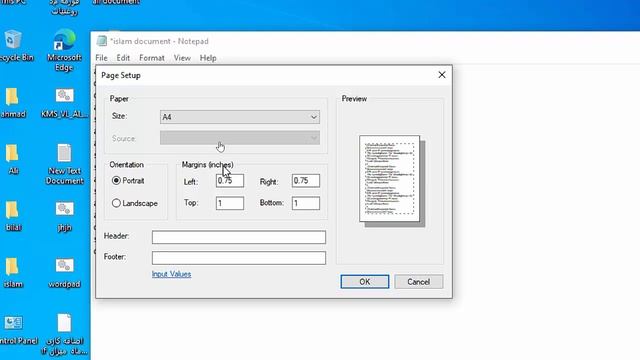The height and width of the screenshot is (360, 640).
Task: Confirm Page Setup with OK button
Action: [365, 282]
